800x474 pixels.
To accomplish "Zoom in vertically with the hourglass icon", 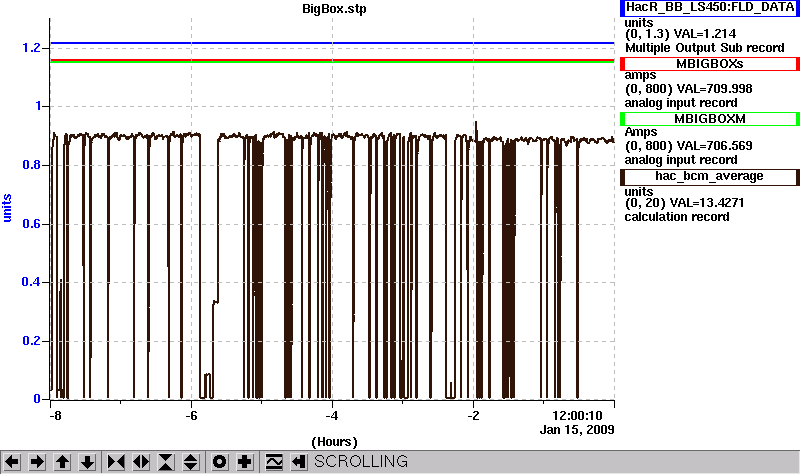I will 166,462.
